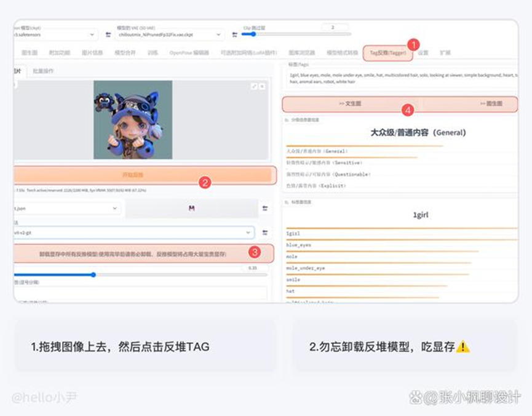This screenshot has width=532, height=416.
Task: Refresh the preset .json list icon
Action: (265, 209)
